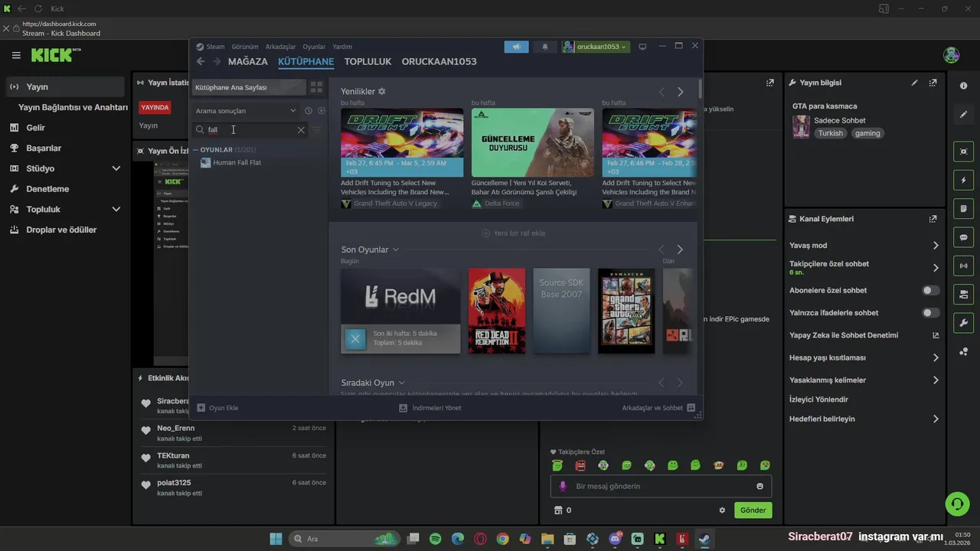The width and height of the screenshot is (980, 551).
Task: Click the Bir mesaj gönderin field
Action: click(x=661, y=486)
